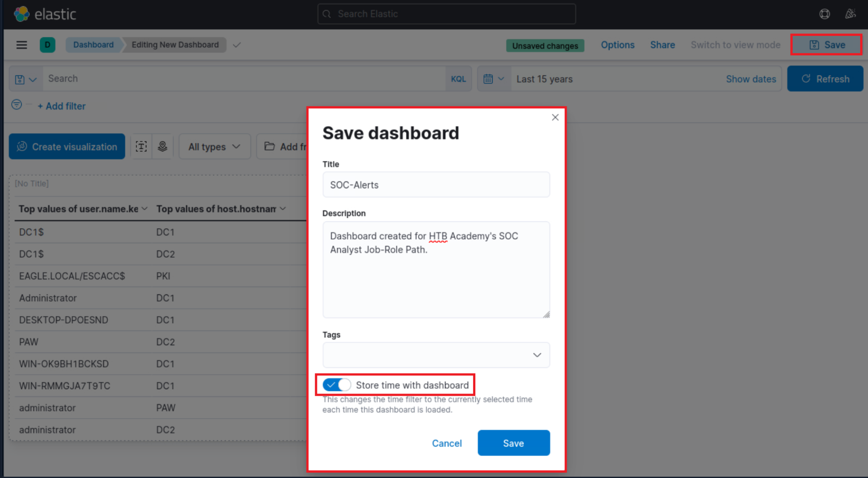Select the DESKTOP-DPOESND table cell
Screen dimensions: 868x478
(64, 320)
